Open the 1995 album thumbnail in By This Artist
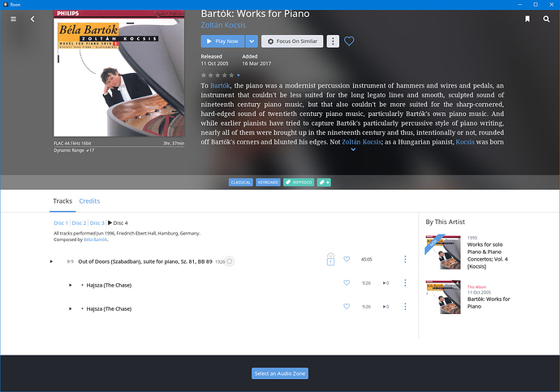This screenshot has height=392, width=560. tap(443, 252)
